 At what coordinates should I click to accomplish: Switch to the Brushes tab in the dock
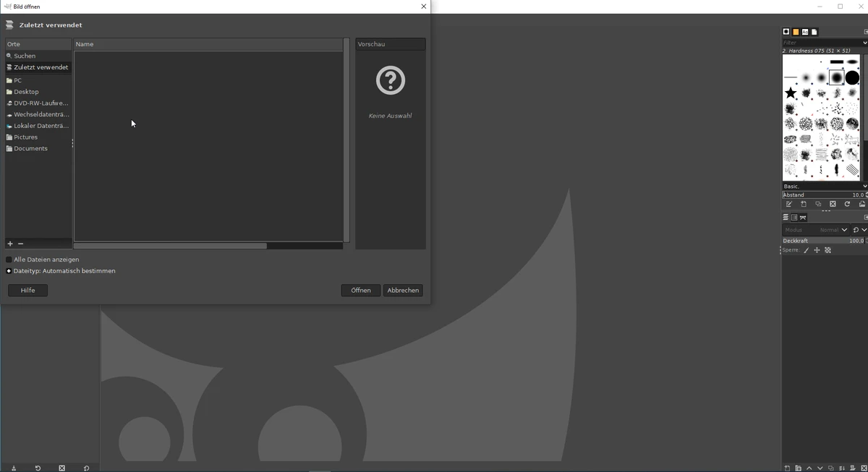786,32
